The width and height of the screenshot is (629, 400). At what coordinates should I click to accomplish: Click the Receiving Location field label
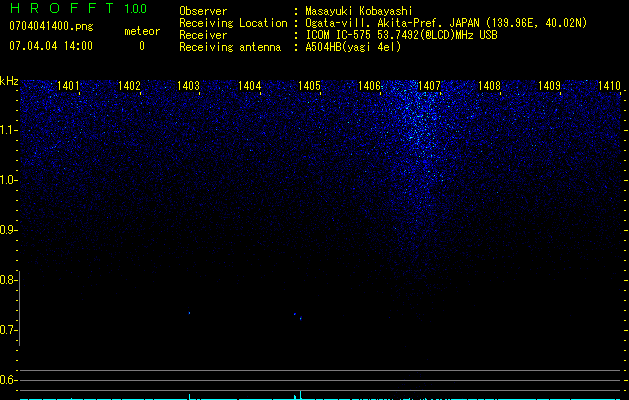click(x=233, y=23)
